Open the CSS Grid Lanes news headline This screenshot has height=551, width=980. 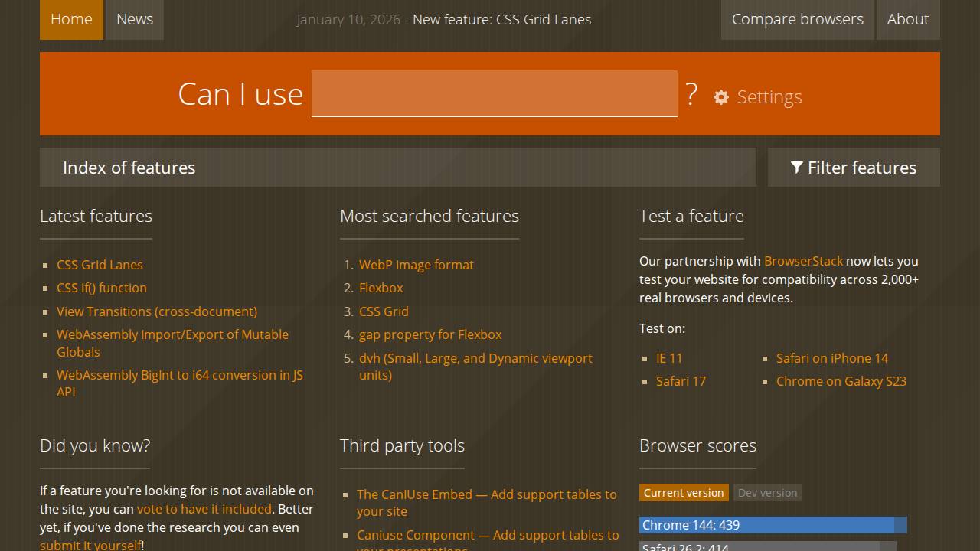point(501,19)
